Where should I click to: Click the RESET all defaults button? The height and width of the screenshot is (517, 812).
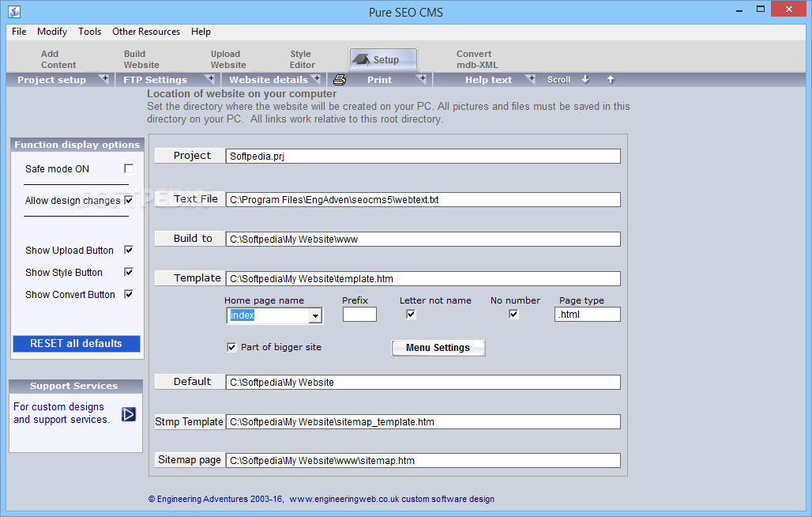click(76, 343)
